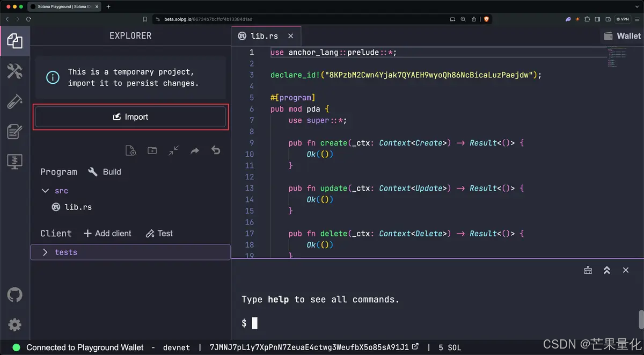Open the Test flask sidebar icon
The width and height of the screenshot is (644, 355).
pyautogui.click(x=14, y=101)
